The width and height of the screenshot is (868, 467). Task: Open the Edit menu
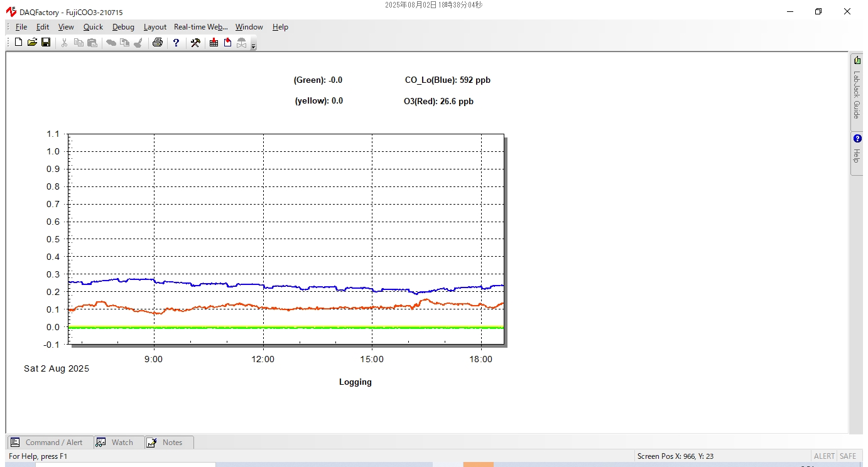(43, 27)
